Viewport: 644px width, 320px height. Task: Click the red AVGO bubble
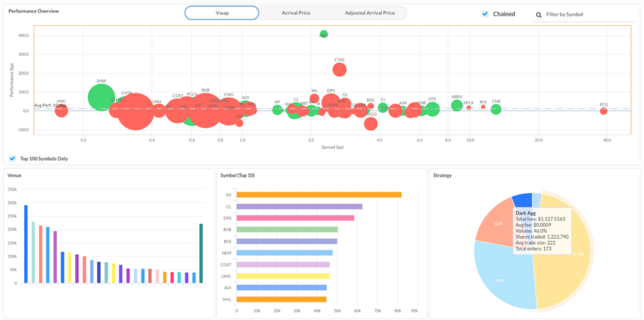click(371, 124)
